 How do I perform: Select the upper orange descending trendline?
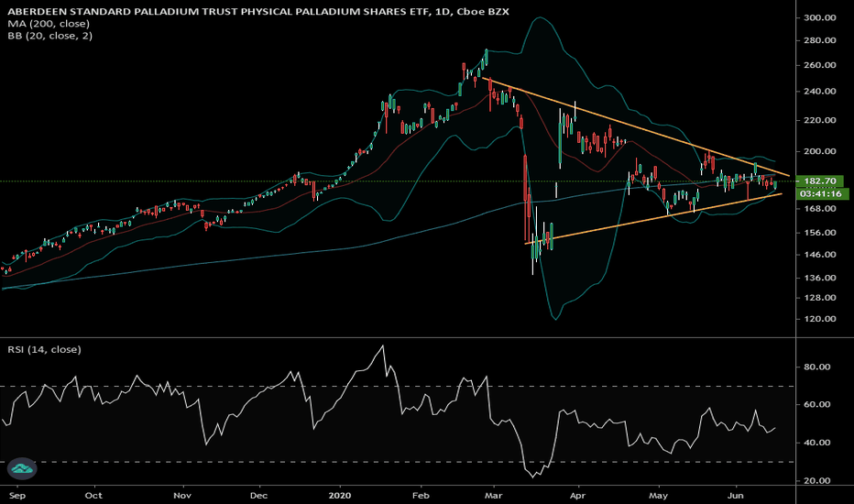[x=636, y=127]
